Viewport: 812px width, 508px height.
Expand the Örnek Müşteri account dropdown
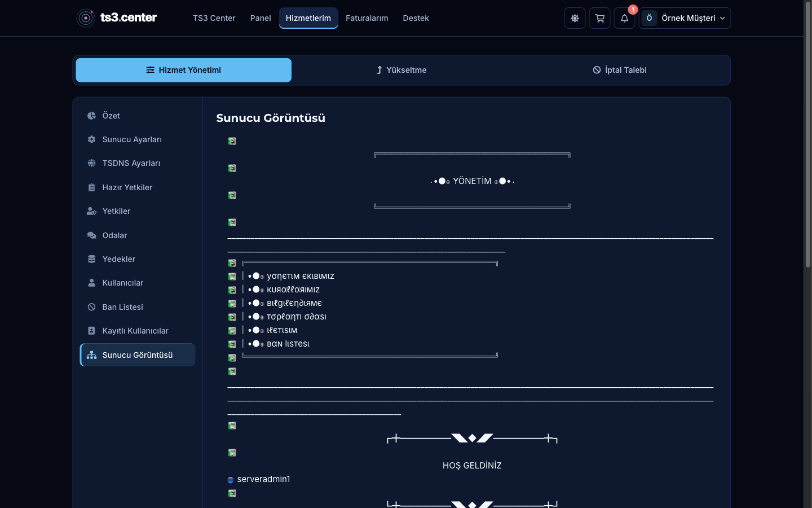685,18
